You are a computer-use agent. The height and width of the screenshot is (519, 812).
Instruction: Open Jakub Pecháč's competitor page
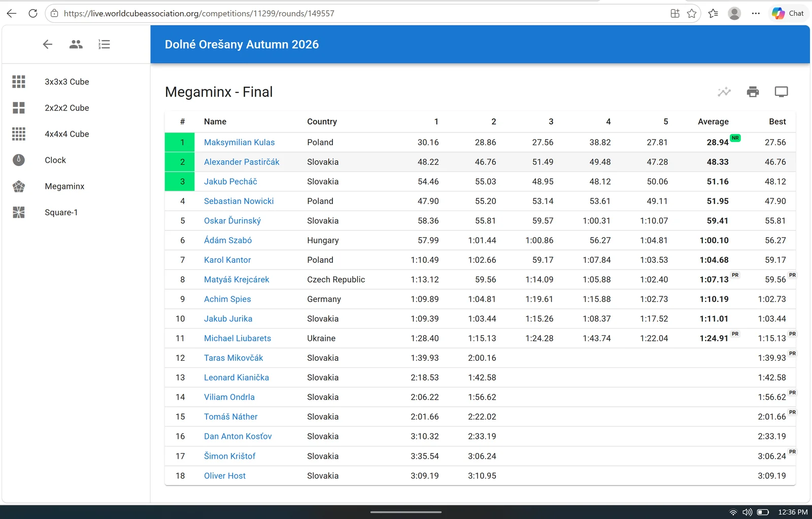[x=230, y=182]
